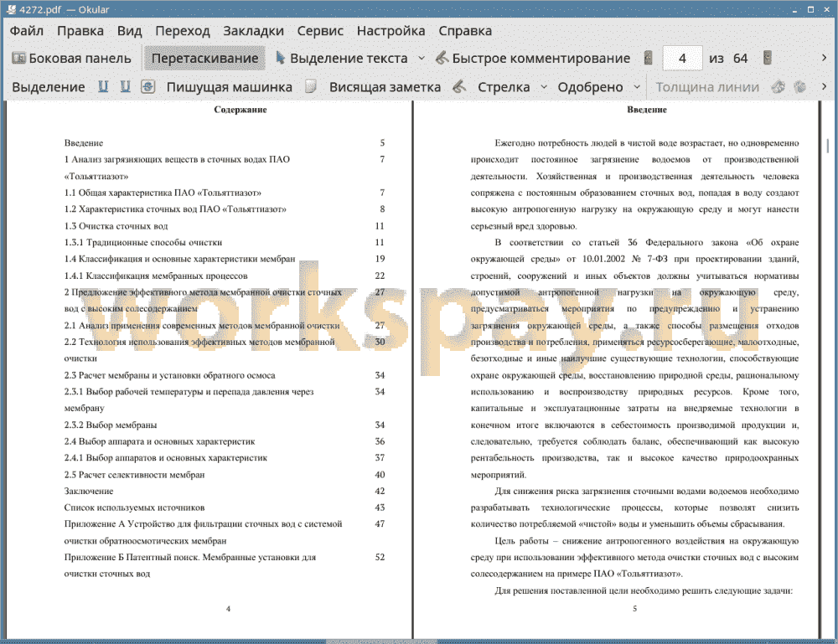Image resolution: width=838 pixels, height=644 pixels.
Task: Open the Переход menu
Action: [182, 31]
